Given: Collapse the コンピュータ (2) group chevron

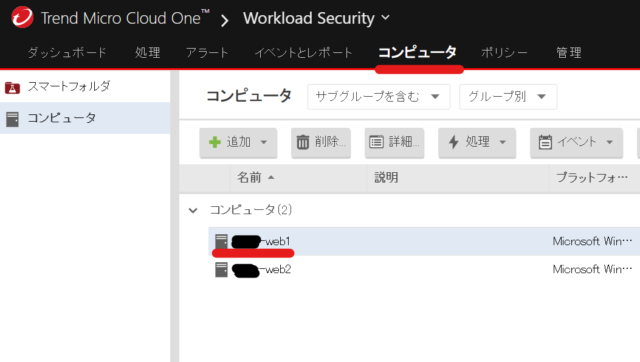Looking at the screenshot, I should tap(193, 210).
